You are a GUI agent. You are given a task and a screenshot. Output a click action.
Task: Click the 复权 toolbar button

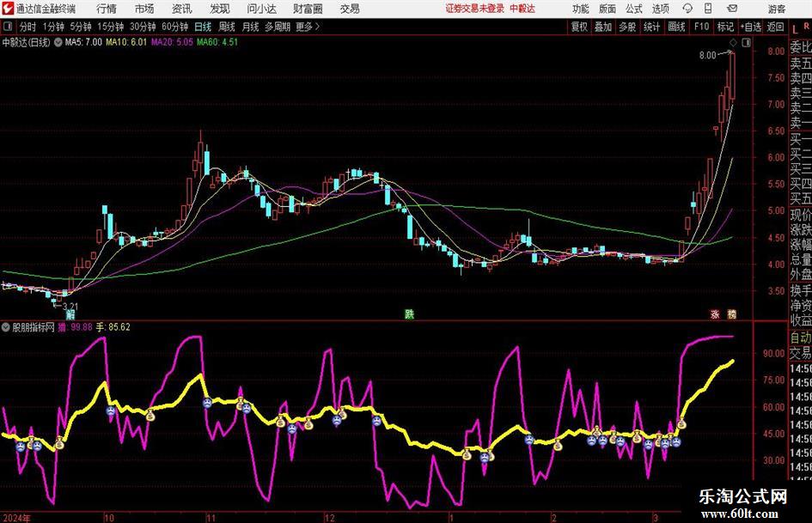(579, 27)
